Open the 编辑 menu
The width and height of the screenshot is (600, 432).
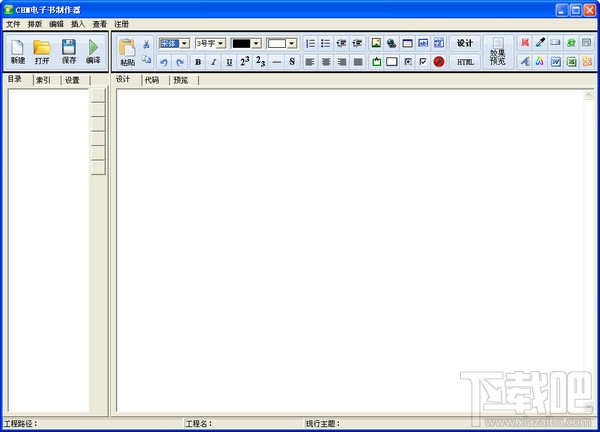tap(56, 24)
